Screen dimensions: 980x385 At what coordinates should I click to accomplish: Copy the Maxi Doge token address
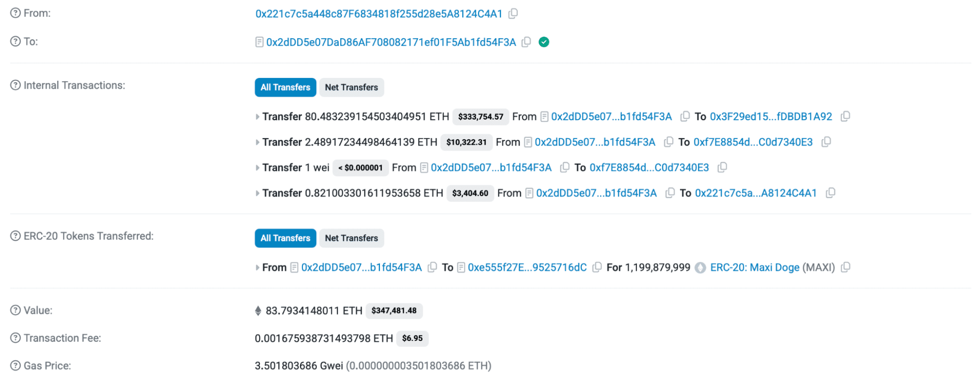[x=846, y=267]
